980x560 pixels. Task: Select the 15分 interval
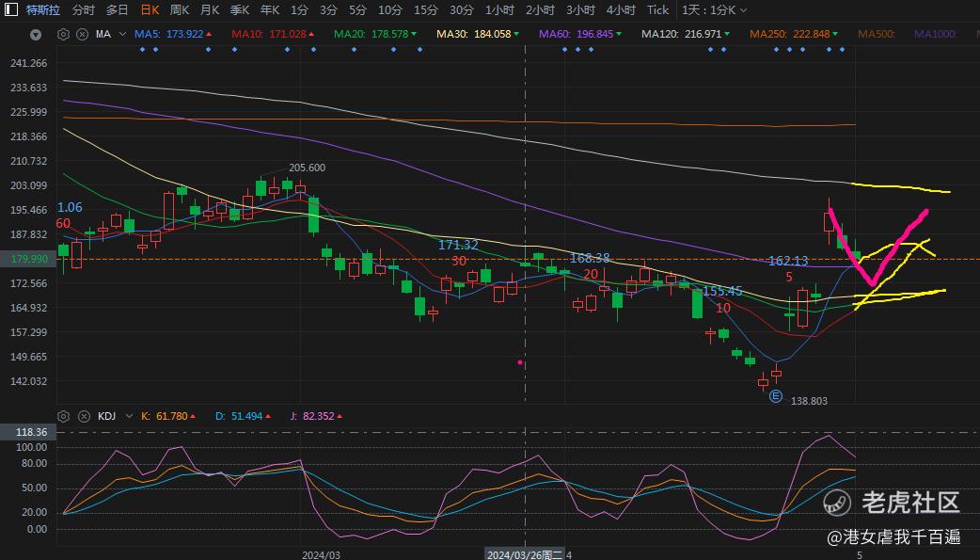click(x=426, y=10)
